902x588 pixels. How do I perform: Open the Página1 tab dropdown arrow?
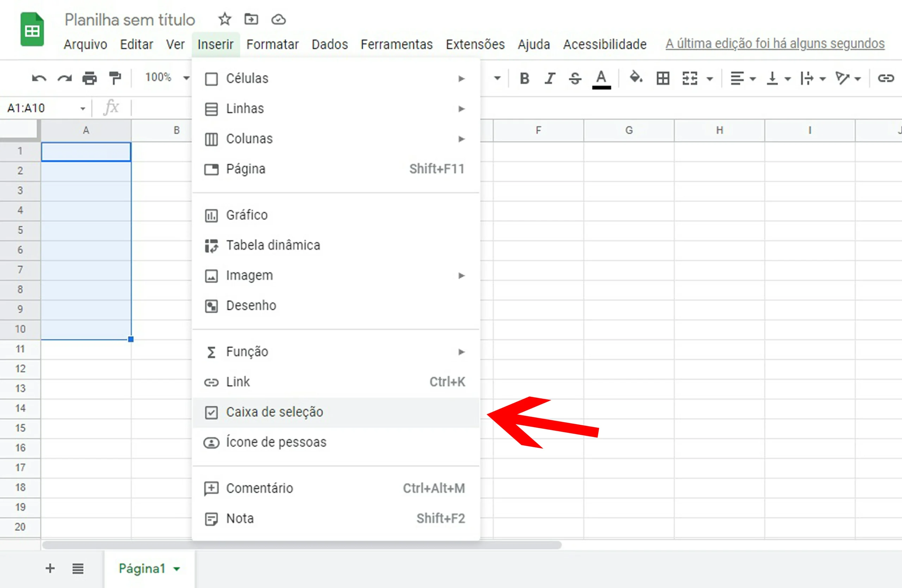pyautogui.click(x=177, y=569)
